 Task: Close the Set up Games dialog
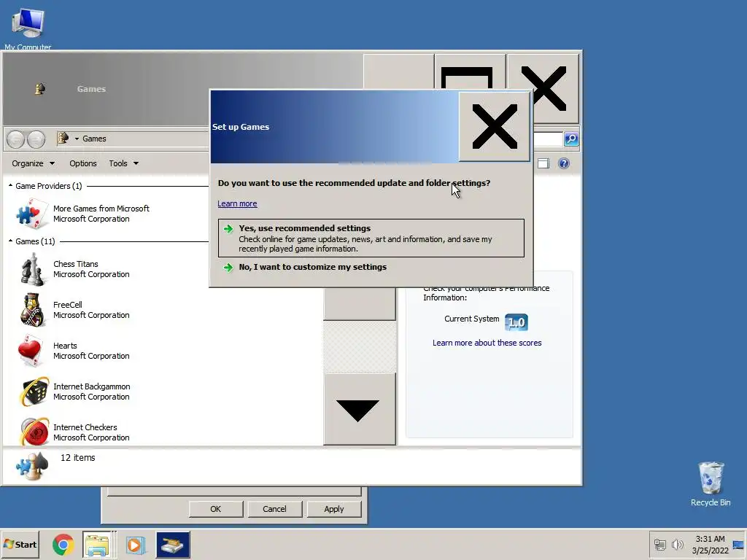pyautogui.click(x=495, y=127)
